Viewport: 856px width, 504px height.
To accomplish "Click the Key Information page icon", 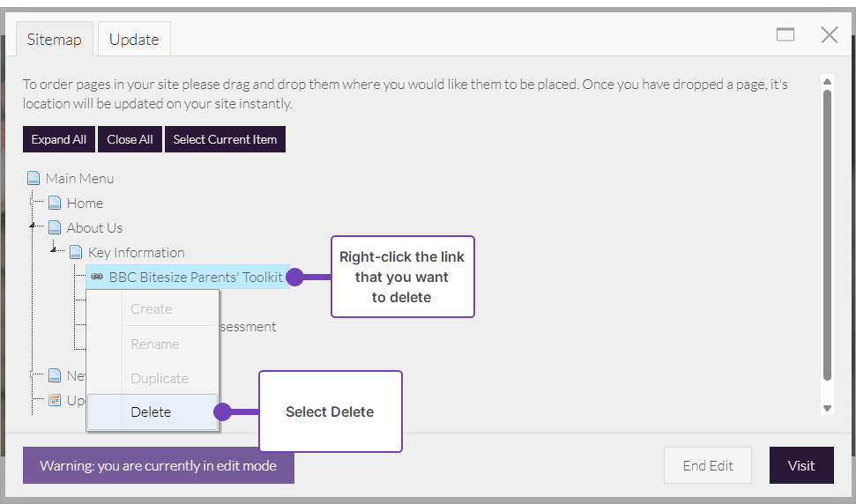I will coord(76,252).
